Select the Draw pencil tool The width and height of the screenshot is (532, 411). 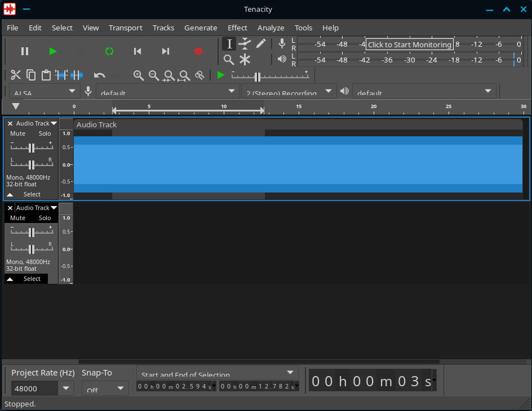coord(260,43)
